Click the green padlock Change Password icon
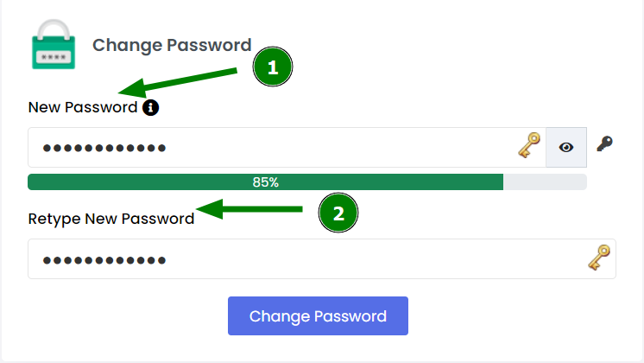 coord(54,44)
